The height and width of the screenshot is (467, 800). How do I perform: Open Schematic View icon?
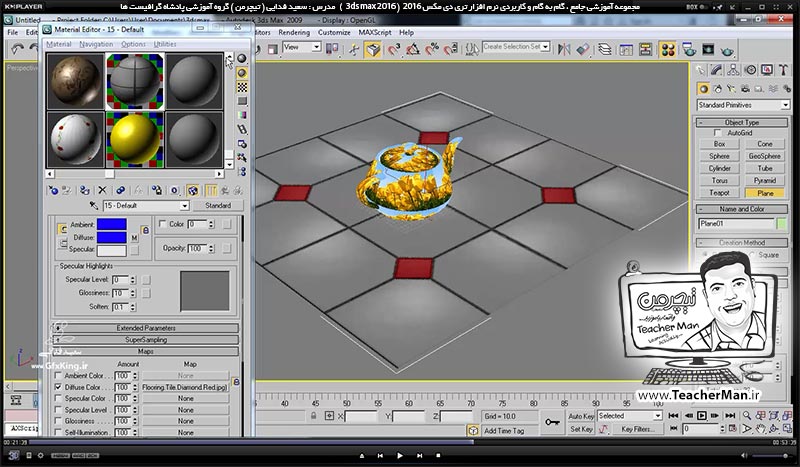pos(645,49)
